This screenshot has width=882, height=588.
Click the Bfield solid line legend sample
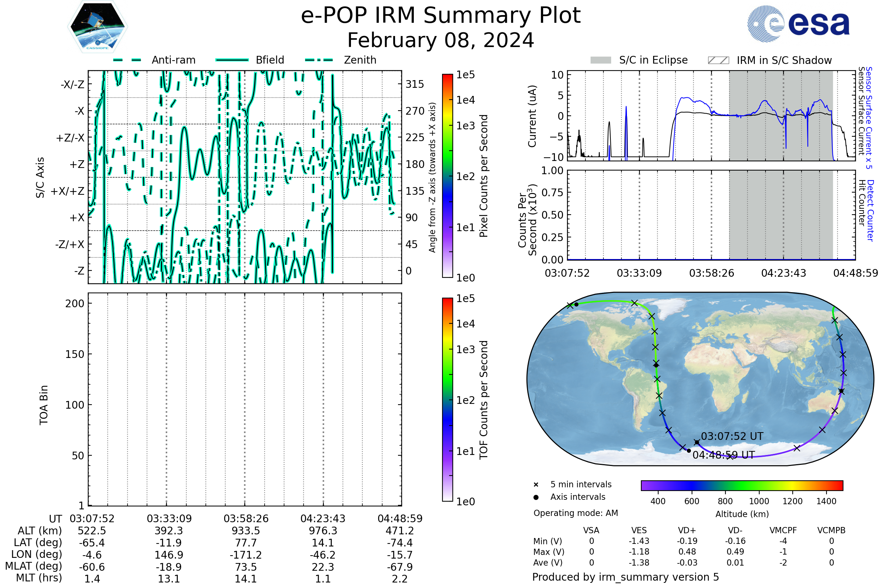[x=232, y=60]
